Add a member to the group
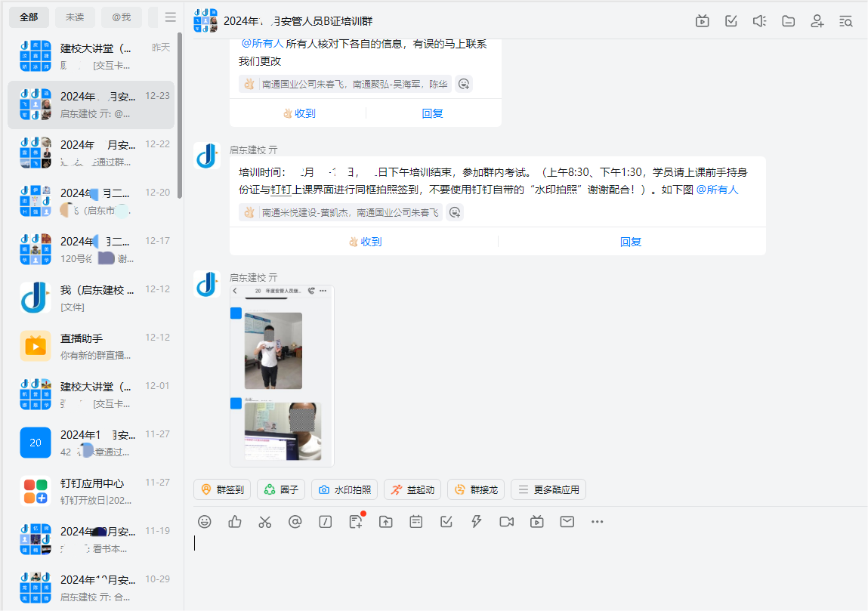The width and height of the screenshot is (868, 611). point(817,21)
